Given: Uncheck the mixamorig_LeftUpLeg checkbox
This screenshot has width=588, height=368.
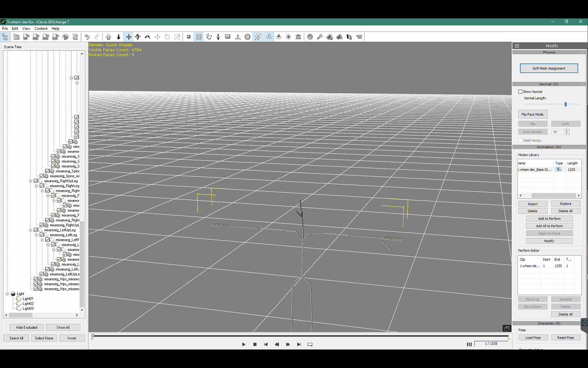Looking at the screenshot, I should tap(36, 230).
